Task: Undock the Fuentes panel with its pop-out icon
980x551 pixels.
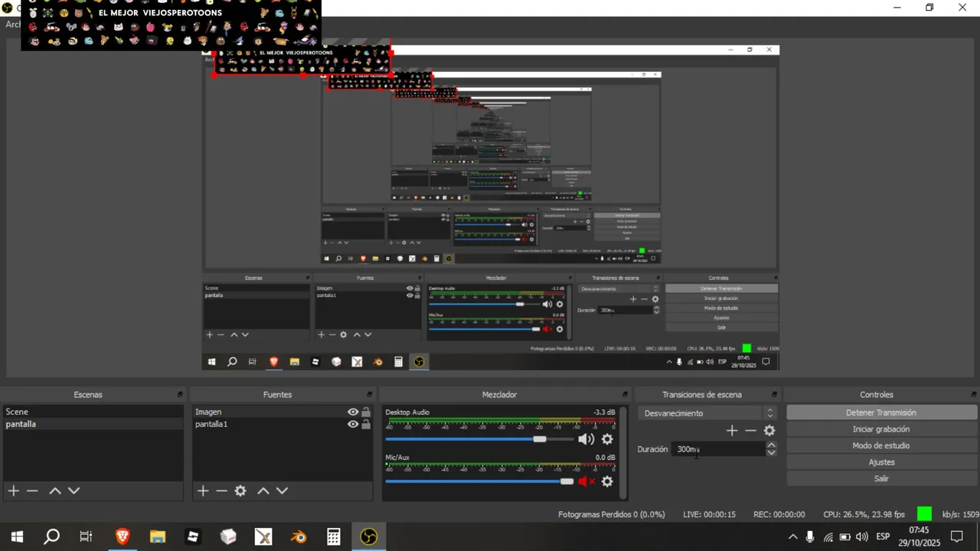Action: pos(369,394)
